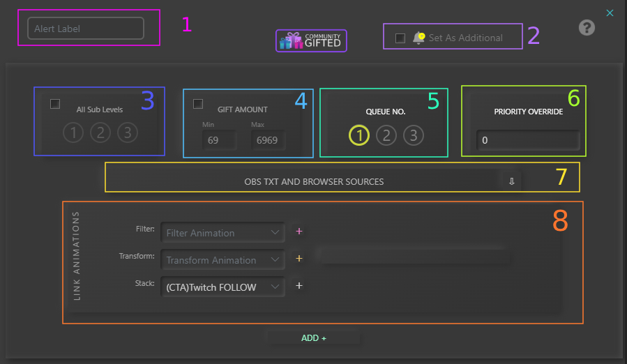Choose queue number 2
Screen dimensions: 627x364
coord(386,135)
